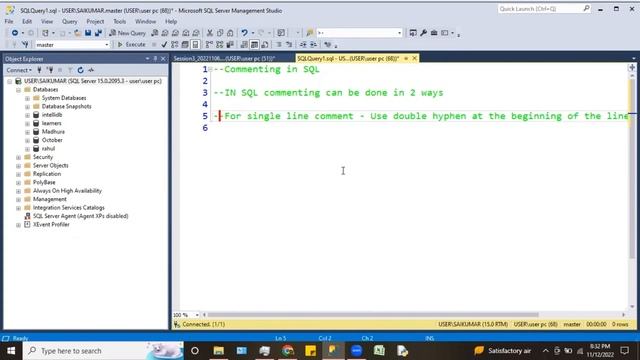Image resolution: width=640 pixels, height=360 pixels.
Task: Open the File menu
Action: click(9, 21)
